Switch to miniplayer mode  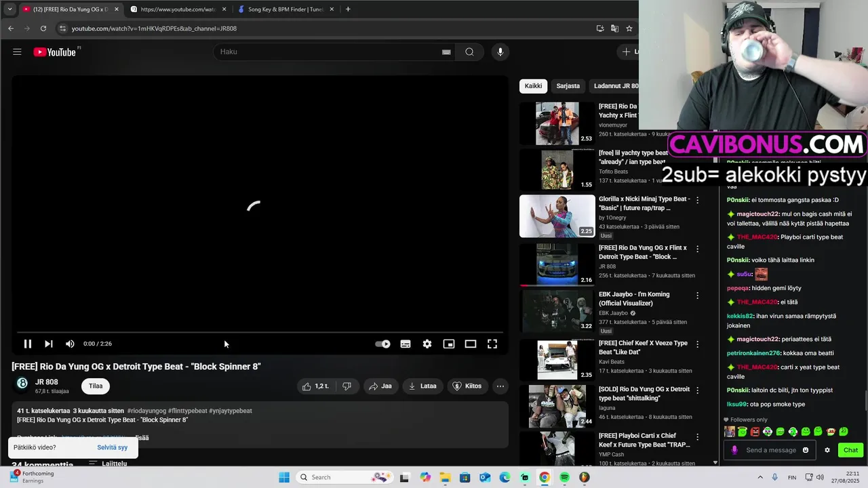click(x=449, y=344)
